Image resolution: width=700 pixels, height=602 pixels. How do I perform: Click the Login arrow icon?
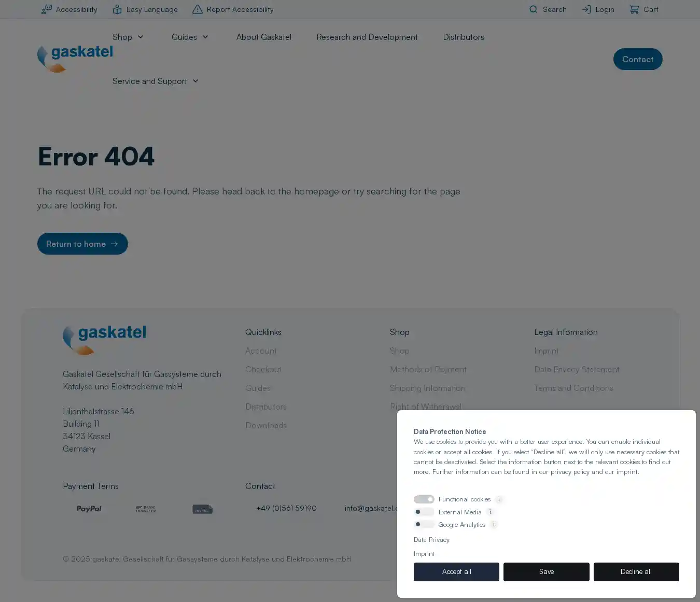tap(586, 9)
